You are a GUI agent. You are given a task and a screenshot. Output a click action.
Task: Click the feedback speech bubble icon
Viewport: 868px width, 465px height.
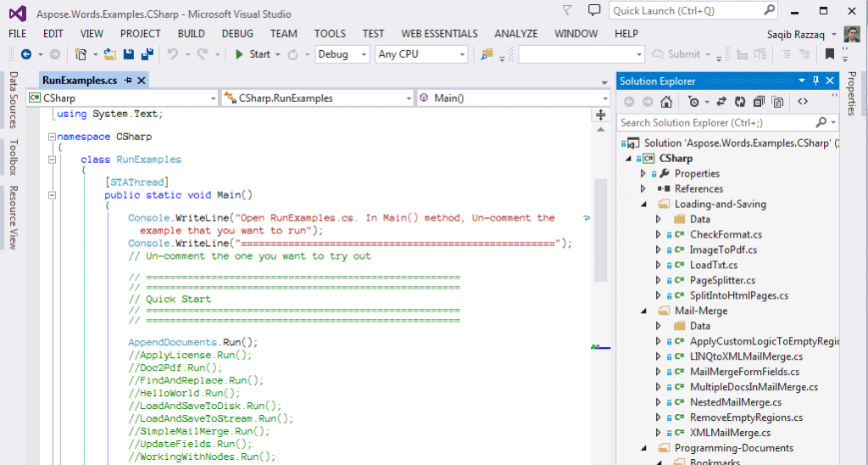(x=594, y=10)
